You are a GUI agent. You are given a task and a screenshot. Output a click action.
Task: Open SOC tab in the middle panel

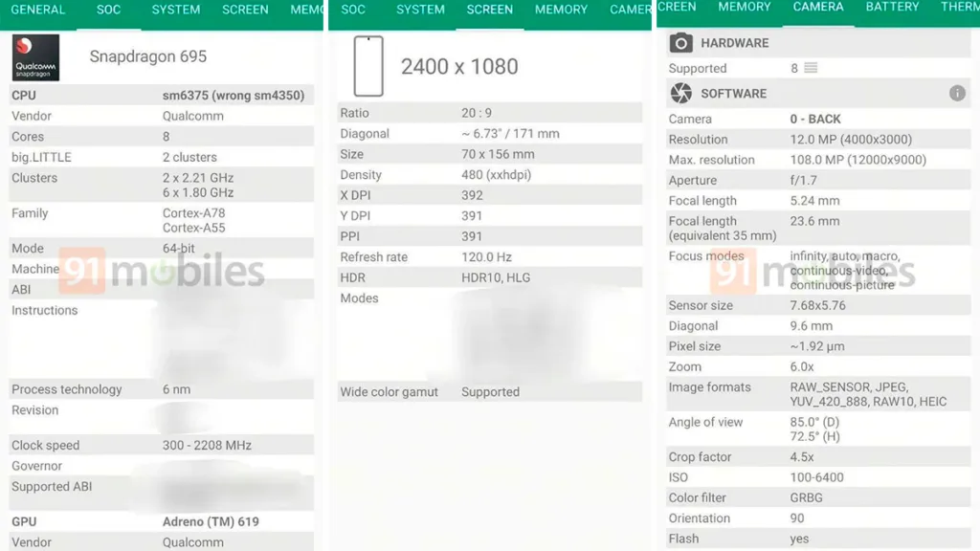[353, 10]
